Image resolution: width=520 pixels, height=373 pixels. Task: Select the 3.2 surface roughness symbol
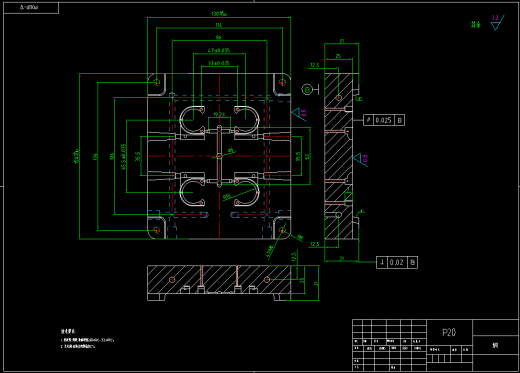(497, 22)
